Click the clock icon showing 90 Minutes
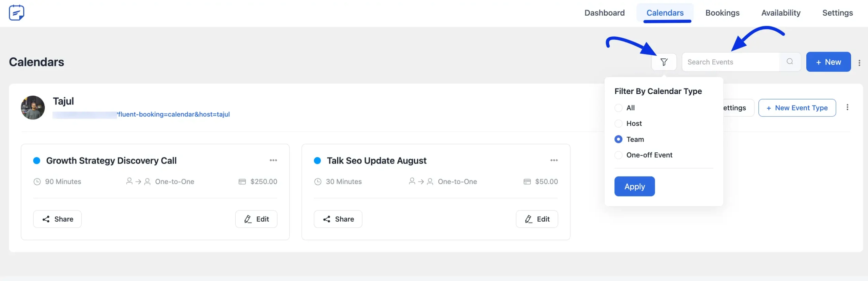This screenshot has width=868, height=281. coord(37,181)
